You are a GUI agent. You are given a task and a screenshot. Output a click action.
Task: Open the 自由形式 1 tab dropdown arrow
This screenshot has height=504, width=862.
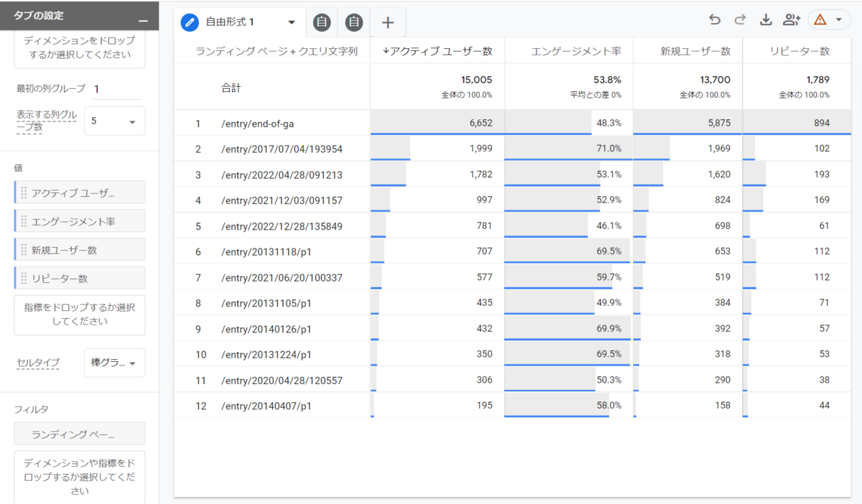[291, 22]
